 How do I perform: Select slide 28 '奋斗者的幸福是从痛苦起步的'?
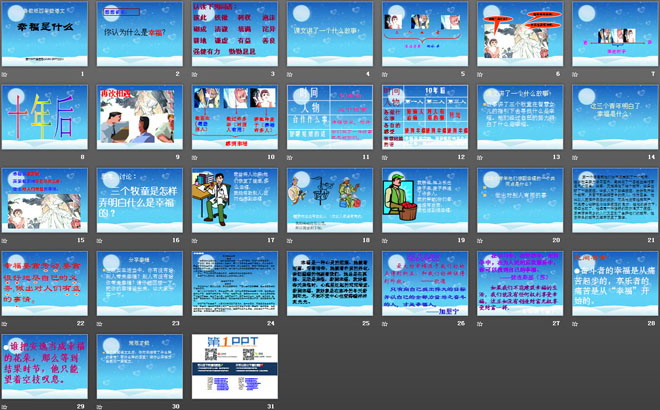[615, 283]
